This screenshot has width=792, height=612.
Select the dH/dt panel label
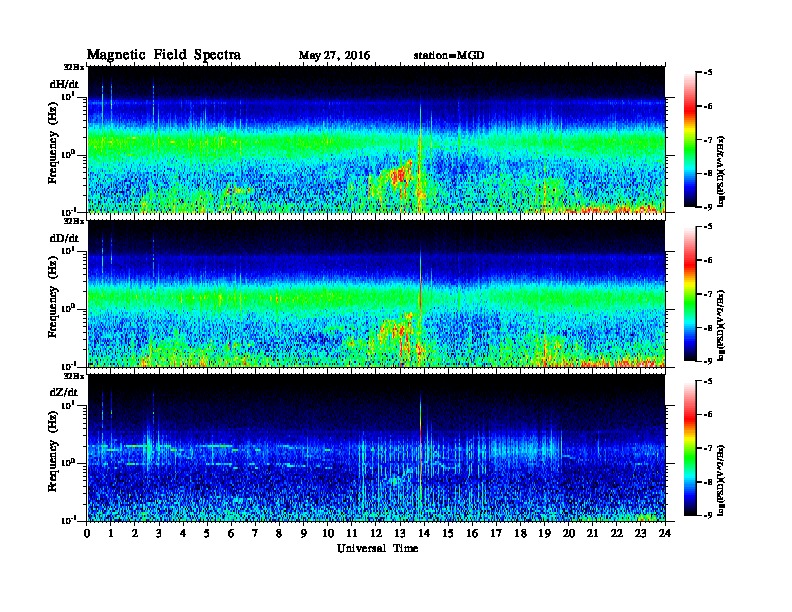[x=64, y=84]
